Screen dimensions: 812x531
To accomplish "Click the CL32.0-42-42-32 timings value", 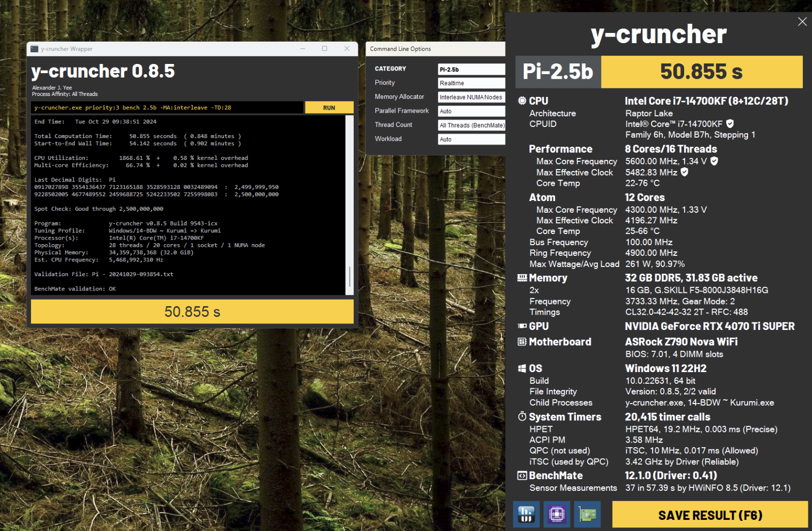I will pyautogui.click(x=687, y=312).
